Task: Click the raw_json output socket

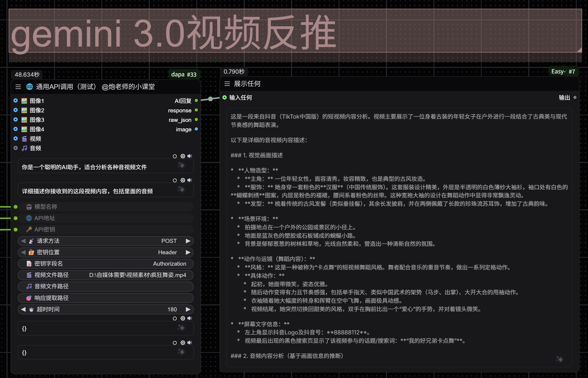Action: click(x=196, y=119)
